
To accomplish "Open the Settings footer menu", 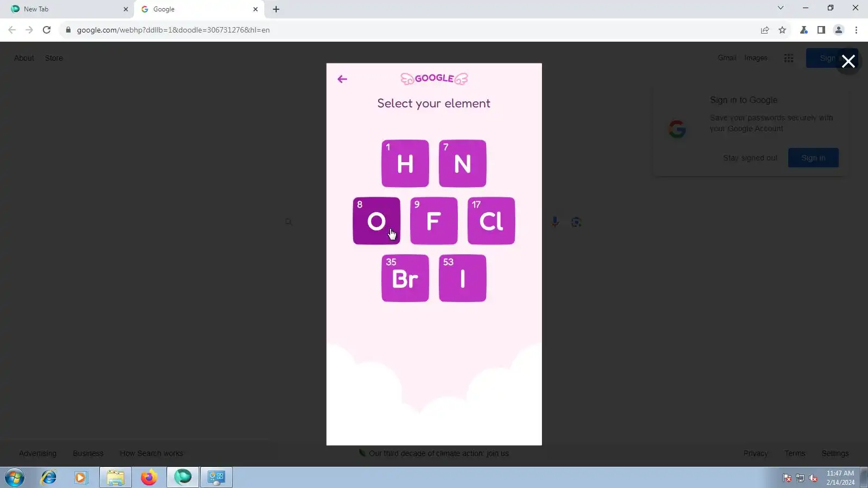I will 835,453.
